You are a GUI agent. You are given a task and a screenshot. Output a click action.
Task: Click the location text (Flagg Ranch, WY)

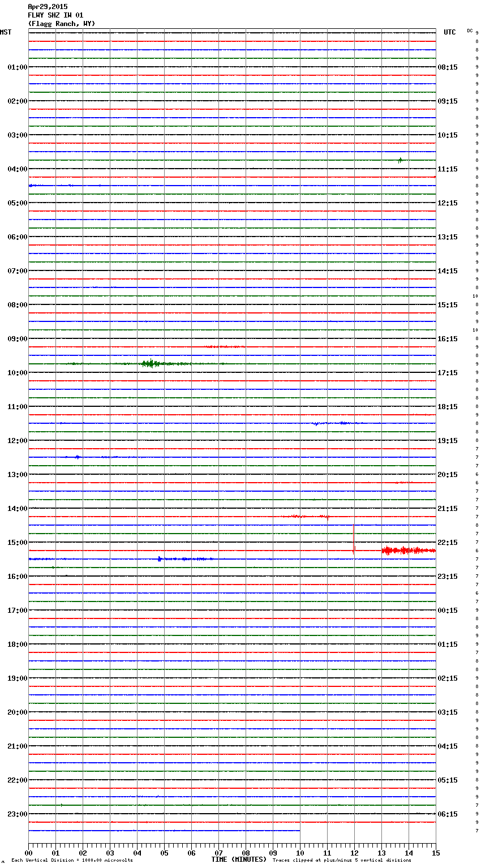[x=62, y=24]
